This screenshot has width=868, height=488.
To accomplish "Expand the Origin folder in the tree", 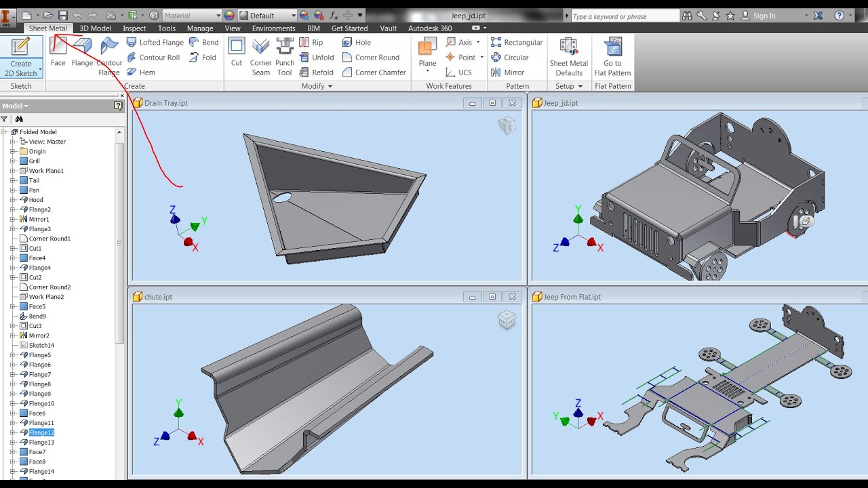I will (x=12, y=152).
